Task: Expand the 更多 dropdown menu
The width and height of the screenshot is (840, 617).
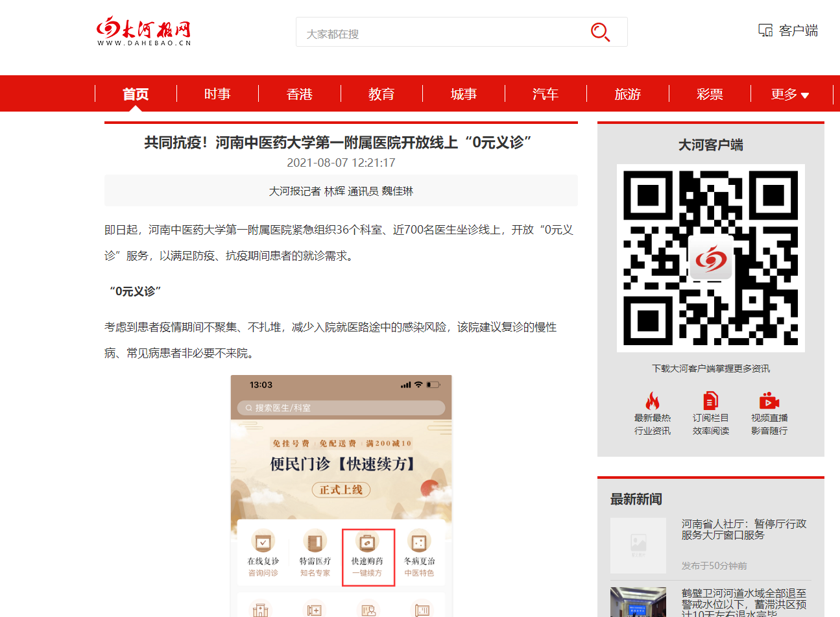Action: point(789,94)
